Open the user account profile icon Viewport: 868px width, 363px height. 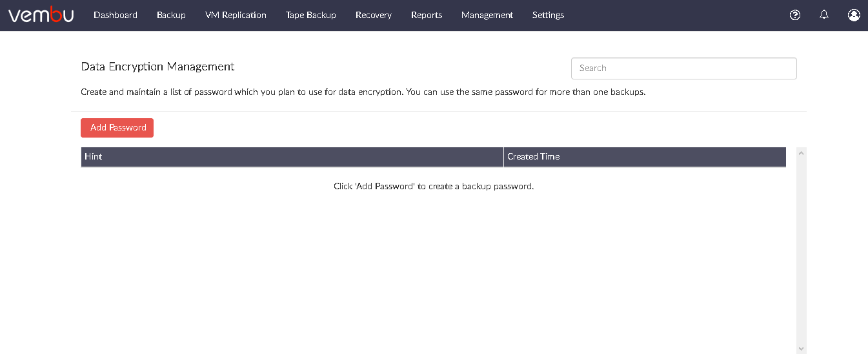tap(854, 15)
